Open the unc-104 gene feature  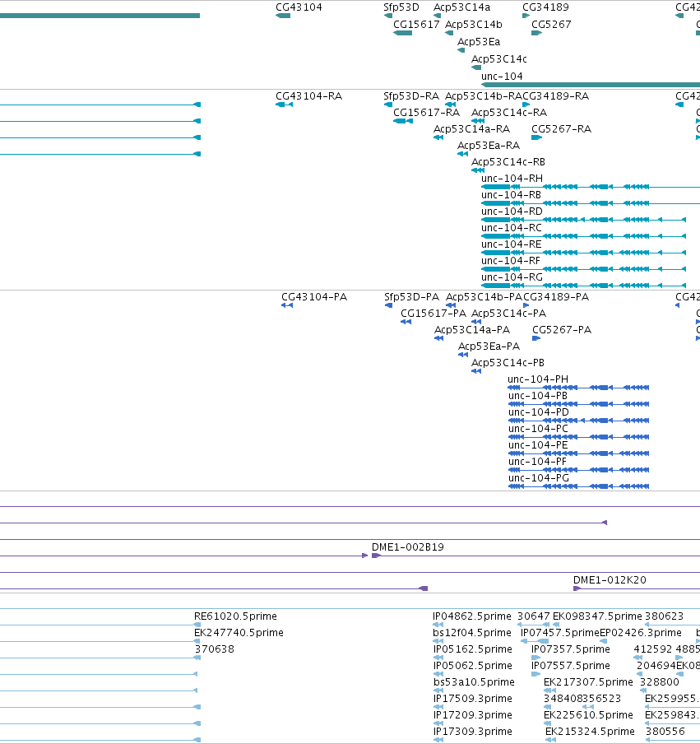pos(591,85)
